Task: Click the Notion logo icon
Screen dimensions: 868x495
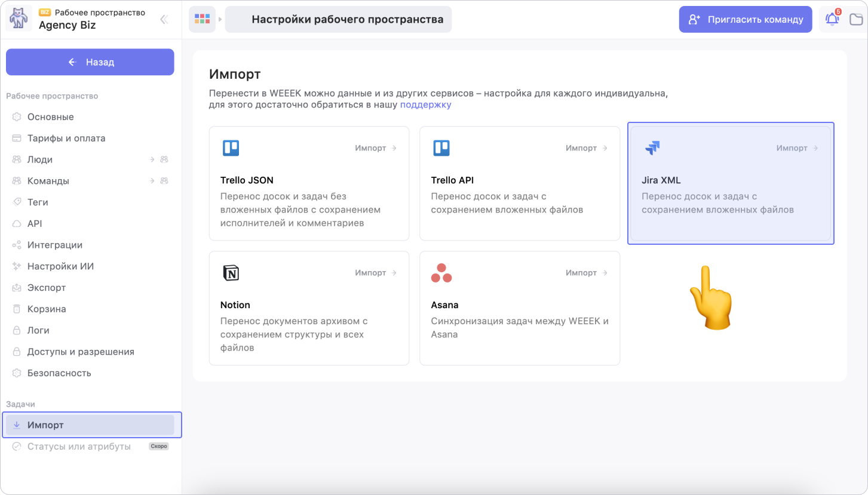Action: coord(231,273)
